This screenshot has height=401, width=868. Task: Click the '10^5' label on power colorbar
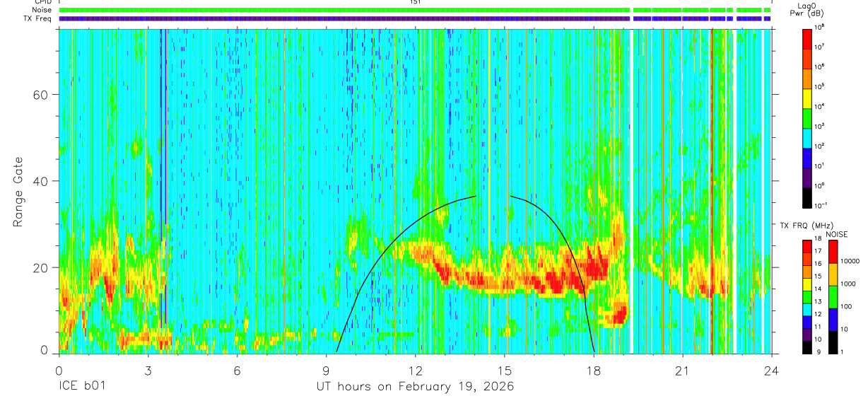coord(820,86)
